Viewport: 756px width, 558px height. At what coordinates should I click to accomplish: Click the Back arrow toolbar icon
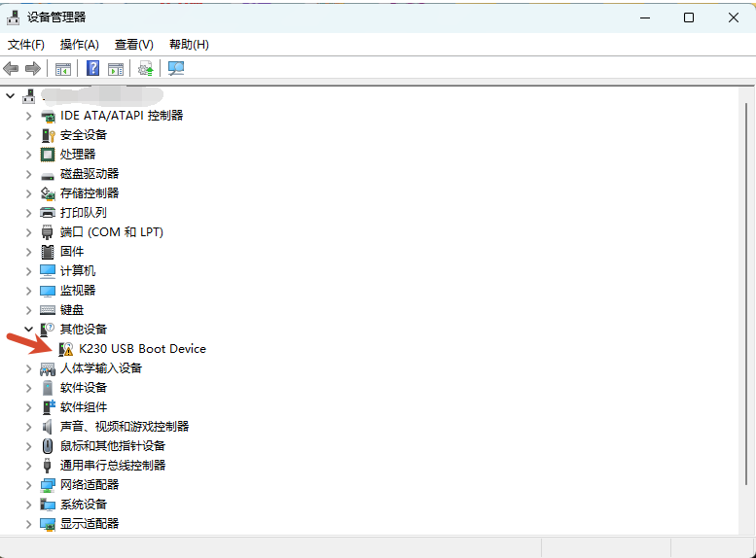click(x=11, y=68)
